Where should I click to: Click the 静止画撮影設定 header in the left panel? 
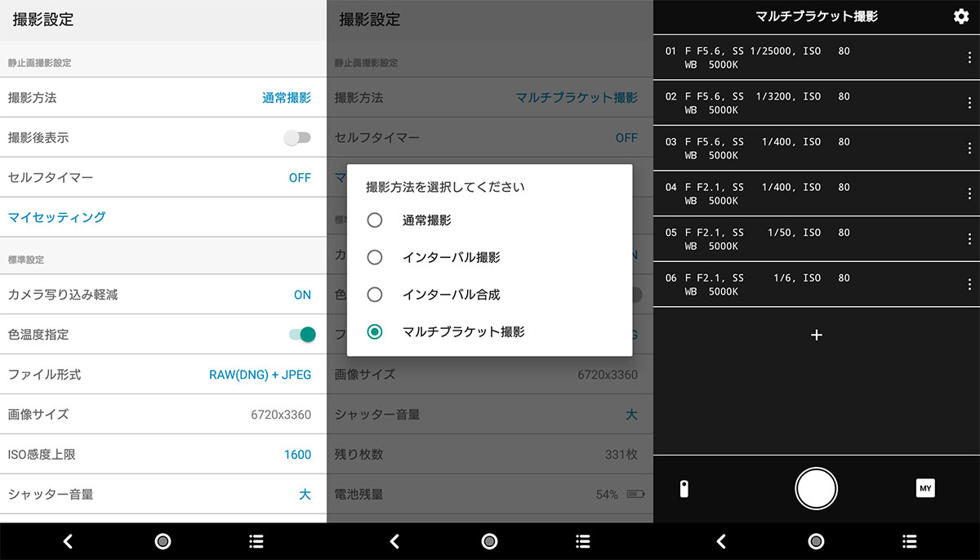[39, 63]
